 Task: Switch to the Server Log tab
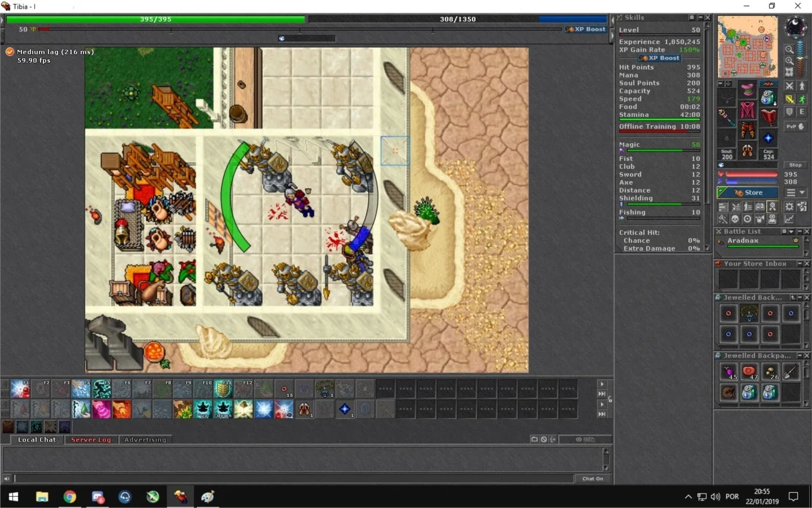click(x=91, y=439)
